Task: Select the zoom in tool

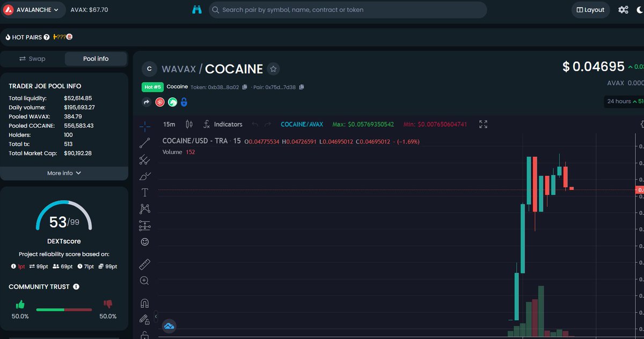Action: 144,280
